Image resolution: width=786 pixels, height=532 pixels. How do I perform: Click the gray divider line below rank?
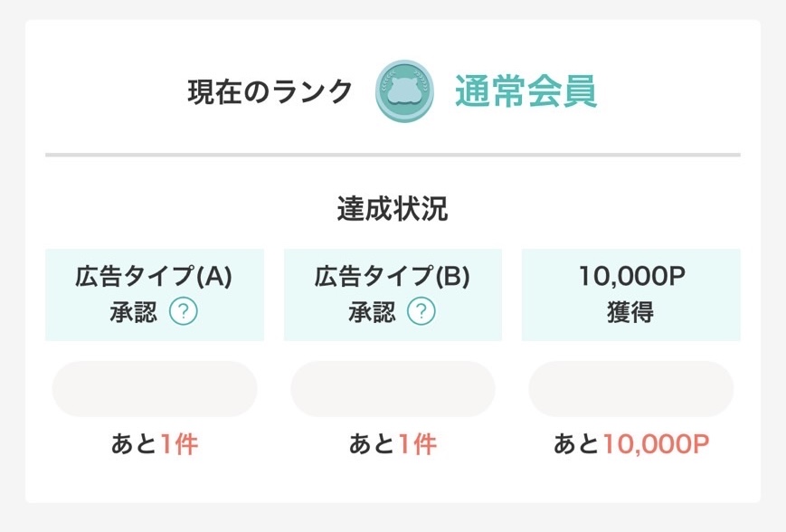(x=393, y=155)
